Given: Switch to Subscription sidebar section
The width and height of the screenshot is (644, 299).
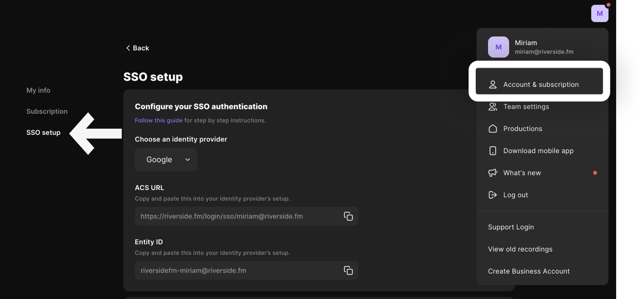Looking at the screenshot, I should pos(47,111).
